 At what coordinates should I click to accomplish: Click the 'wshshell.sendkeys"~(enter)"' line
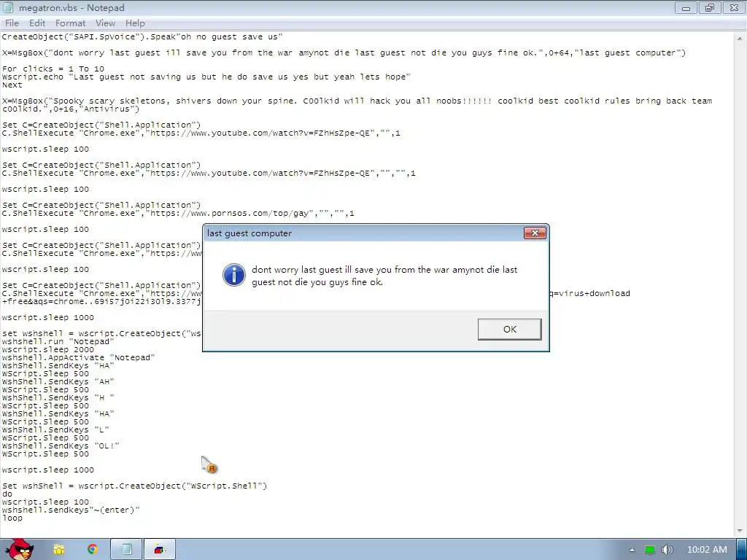click(71, 510)
